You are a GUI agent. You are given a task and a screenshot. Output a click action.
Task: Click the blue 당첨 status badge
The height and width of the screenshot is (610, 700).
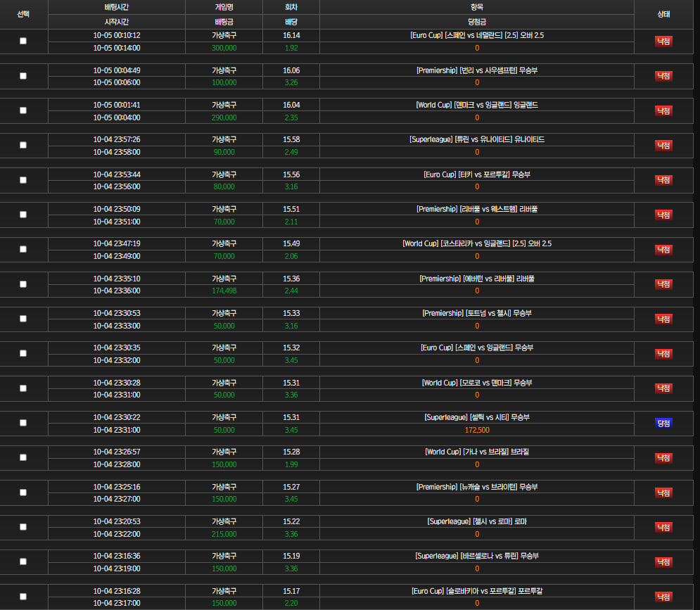pyautogui.click(x=663, y=423)
